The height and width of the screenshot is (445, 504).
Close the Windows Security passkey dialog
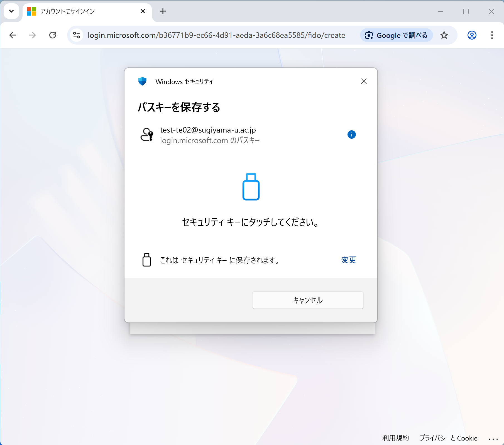pyautogui.click(x=364, y=81)
